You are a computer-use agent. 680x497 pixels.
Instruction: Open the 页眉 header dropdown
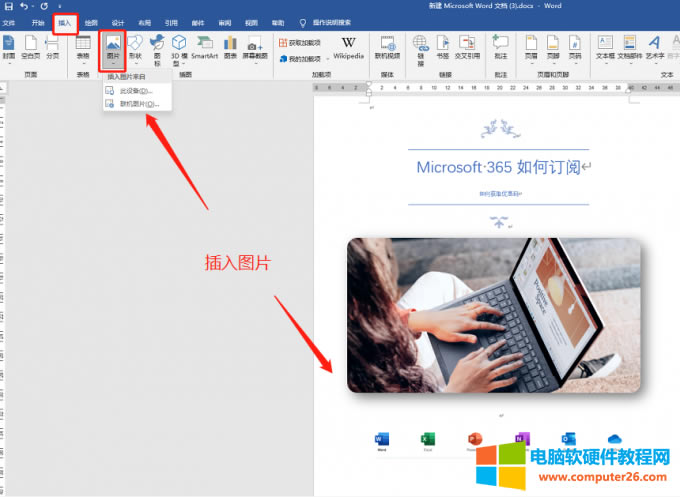531,47
